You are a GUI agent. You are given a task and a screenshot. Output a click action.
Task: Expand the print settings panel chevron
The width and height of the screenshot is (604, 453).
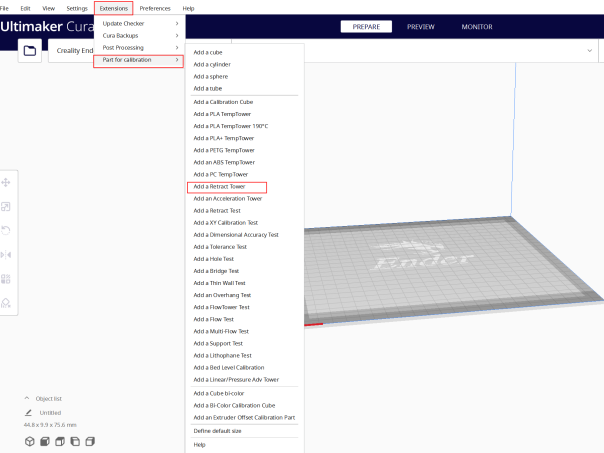tap(589, 50)
